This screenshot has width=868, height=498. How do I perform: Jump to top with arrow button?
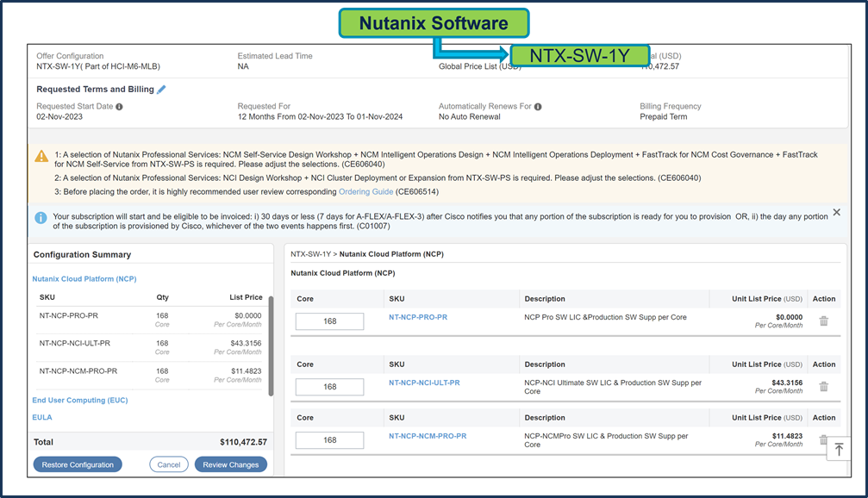tap(839, 449)
